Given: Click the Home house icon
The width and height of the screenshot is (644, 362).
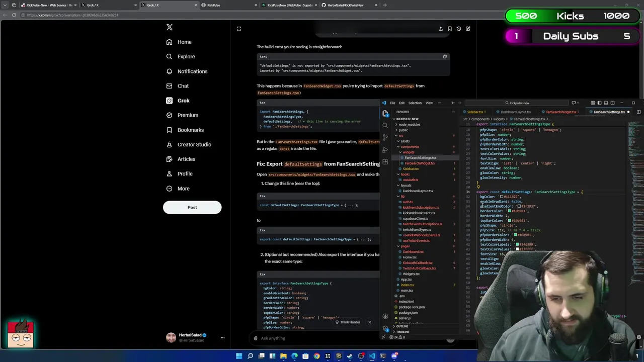Looking at the screenshot, I should coord(169,42).
